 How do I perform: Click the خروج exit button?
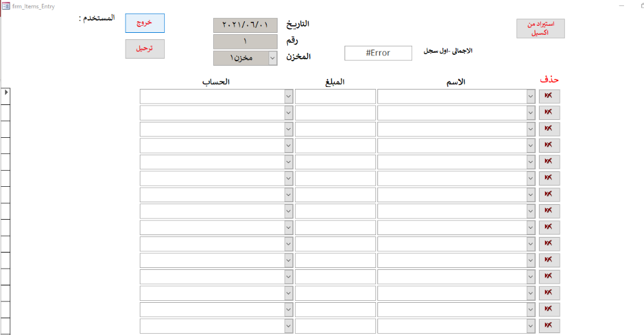coord(145,23)
